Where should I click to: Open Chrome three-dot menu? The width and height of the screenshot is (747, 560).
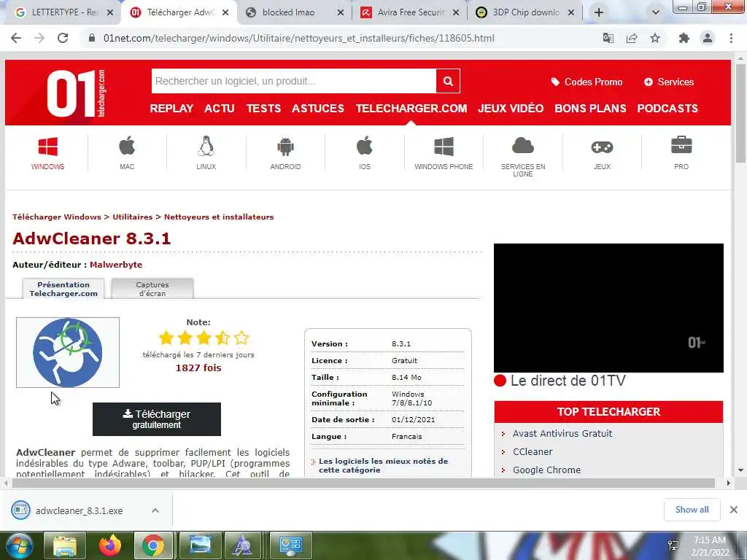[x=731, y=38]
